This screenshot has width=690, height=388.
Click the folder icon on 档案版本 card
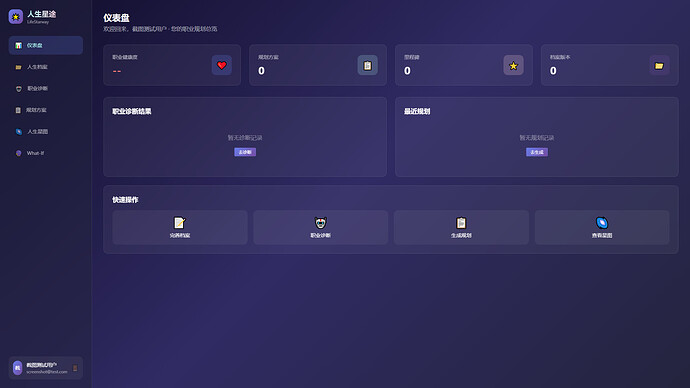[659, 65]
